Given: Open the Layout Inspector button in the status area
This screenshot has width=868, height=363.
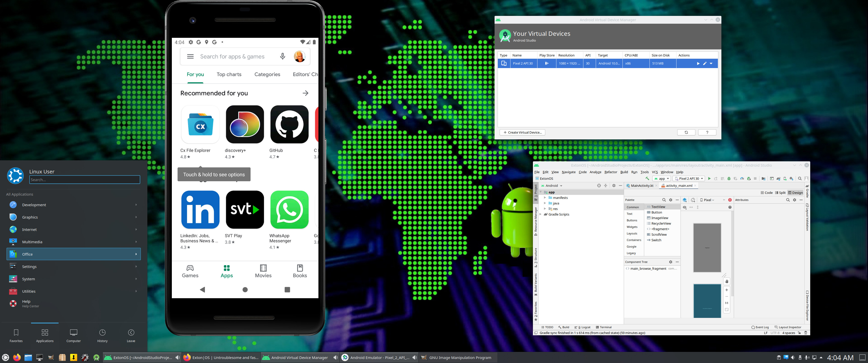Looking at the screenshot, I should [x=788, y=327].
